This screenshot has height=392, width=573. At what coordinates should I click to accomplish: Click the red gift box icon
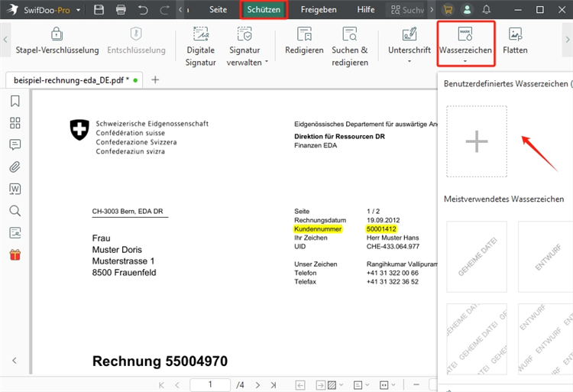click(x=15, y=254)
